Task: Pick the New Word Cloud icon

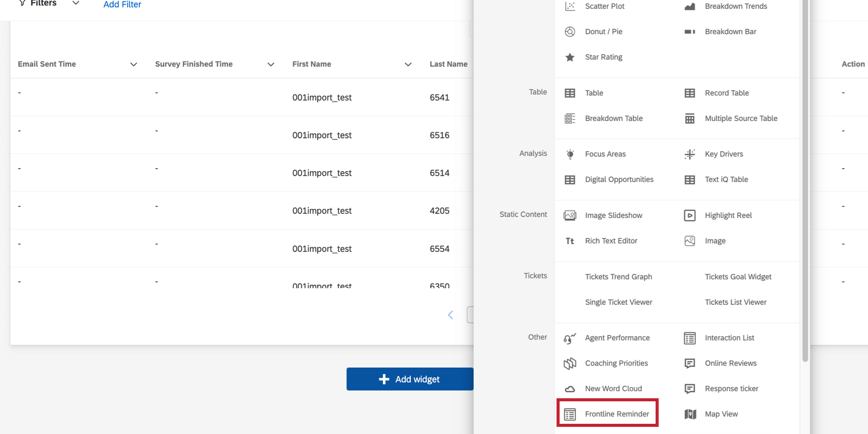Action: tap(570, 389)
